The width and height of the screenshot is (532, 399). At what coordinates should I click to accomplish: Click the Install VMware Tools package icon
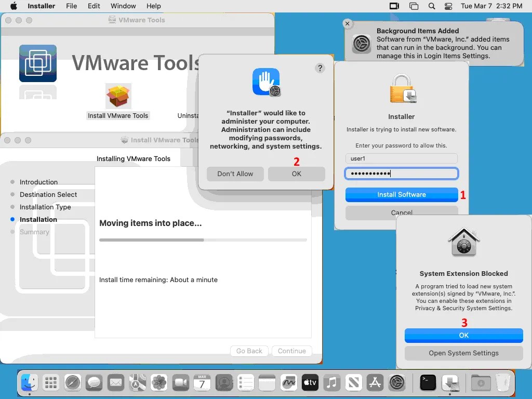118,96
